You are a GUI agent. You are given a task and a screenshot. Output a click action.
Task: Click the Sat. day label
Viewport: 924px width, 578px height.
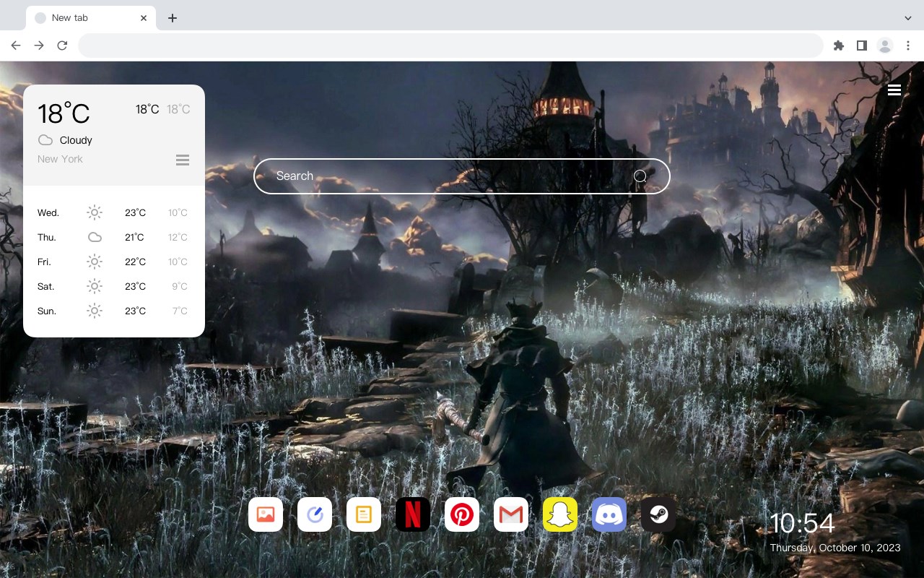(x=46, y=286)
